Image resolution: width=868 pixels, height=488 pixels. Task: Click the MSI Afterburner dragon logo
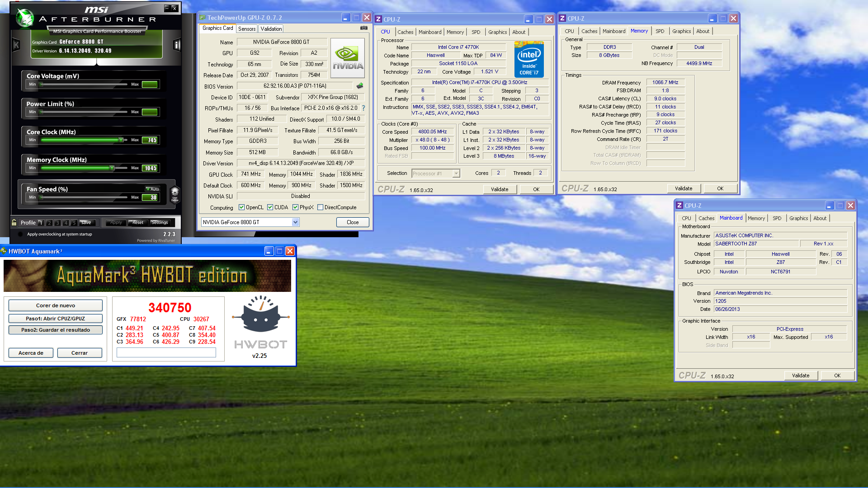click(x=25, y=18)
